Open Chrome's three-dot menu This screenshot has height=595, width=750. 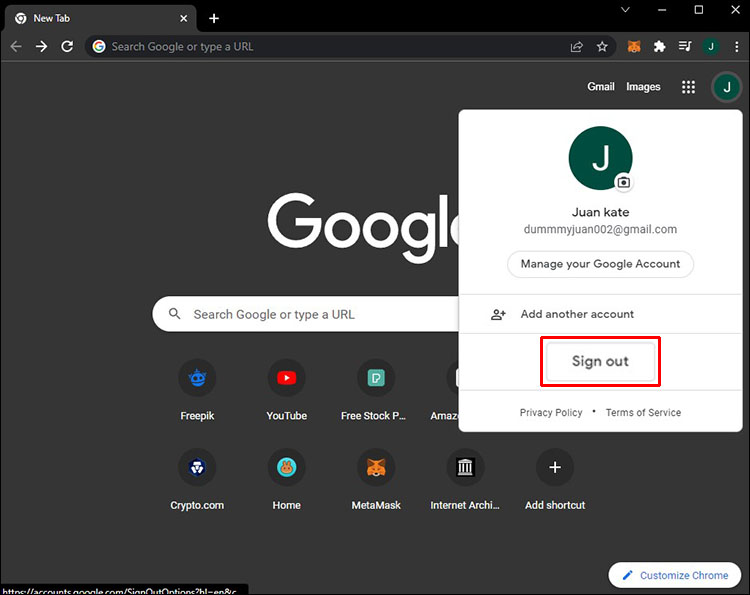736,46
